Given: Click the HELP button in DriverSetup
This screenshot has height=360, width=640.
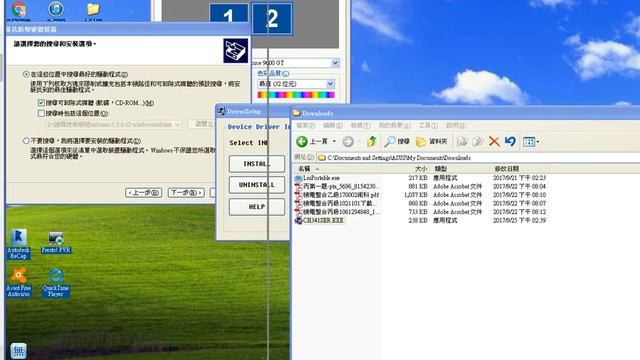Looking at the screenshot, I should (x=257, y=207).
